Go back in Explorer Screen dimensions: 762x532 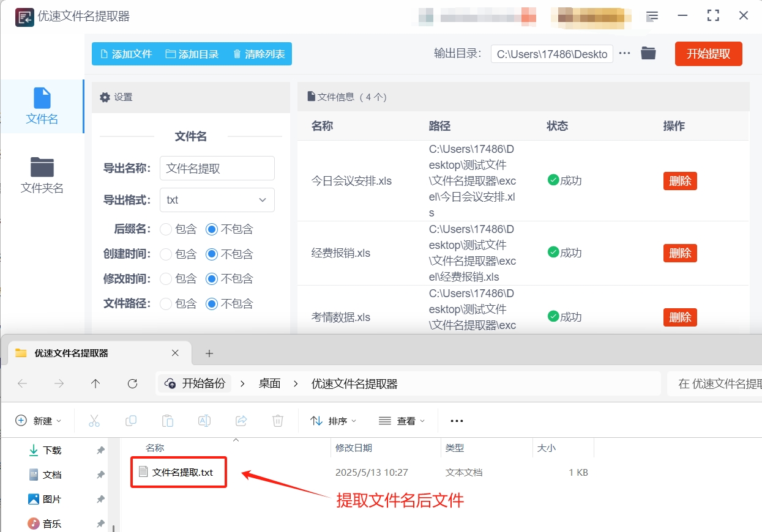23,383
